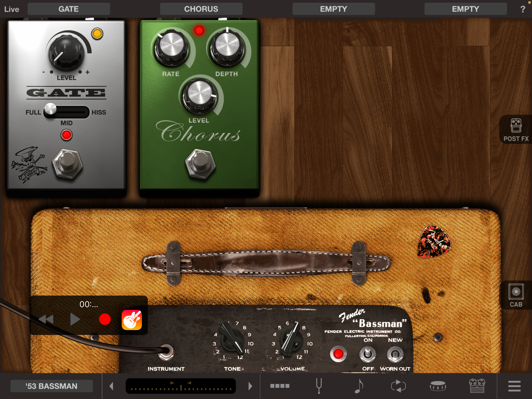Open the help question mark
This screenshot has width=532, height=399.
point(523,9)
